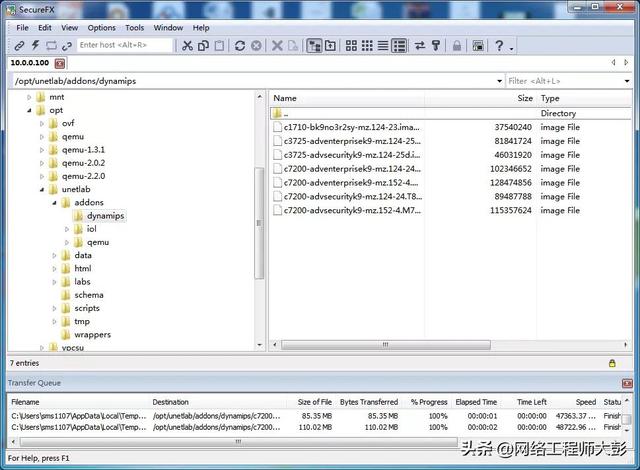Click the Copy icon in toolbar

pos(203,45)
